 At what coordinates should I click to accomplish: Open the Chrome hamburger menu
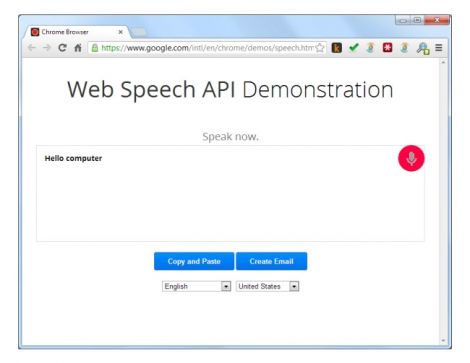pos(439,48)
